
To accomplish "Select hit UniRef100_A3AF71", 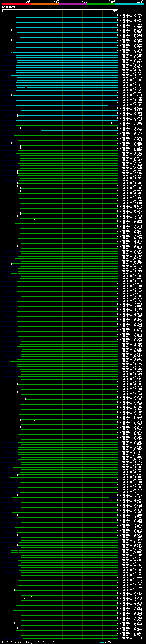I will [x=131, y=58].
